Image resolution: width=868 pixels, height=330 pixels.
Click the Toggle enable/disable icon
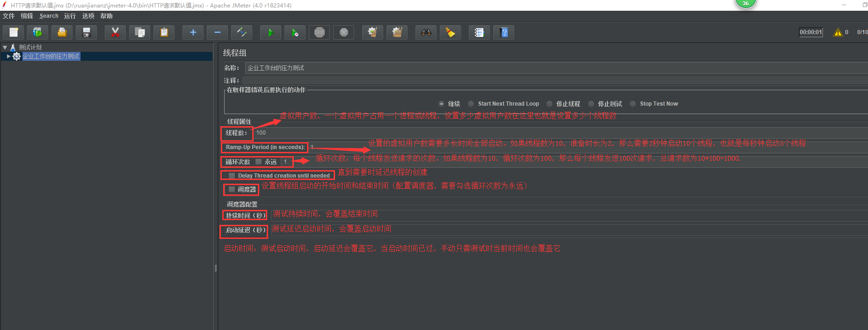click(x=242, y=32)
